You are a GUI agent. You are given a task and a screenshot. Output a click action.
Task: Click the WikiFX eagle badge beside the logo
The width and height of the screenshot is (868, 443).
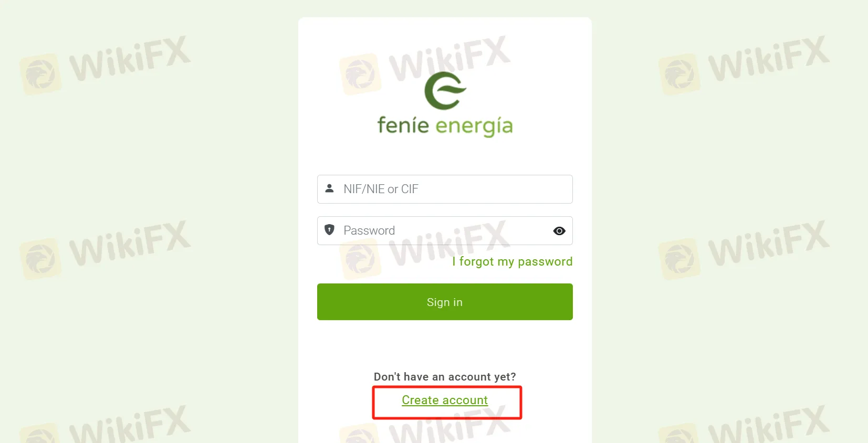tap(360, 74)
